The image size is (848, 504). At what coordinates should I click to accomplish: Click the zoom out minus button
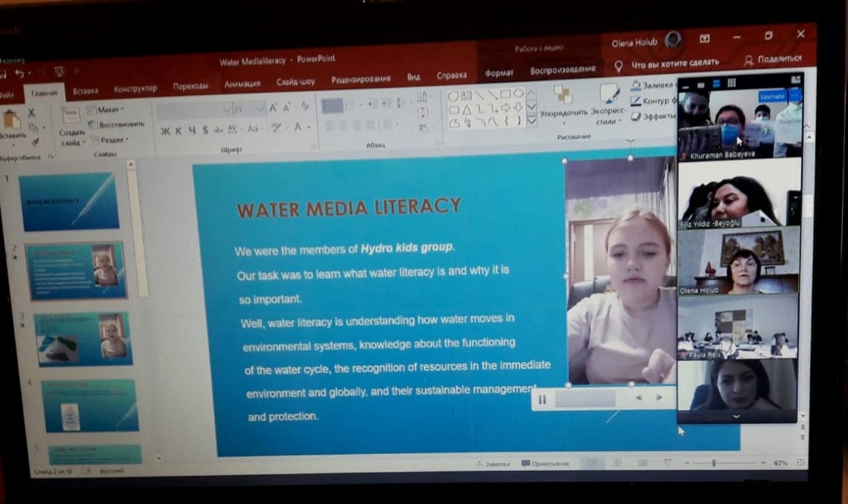coord(686,463)
